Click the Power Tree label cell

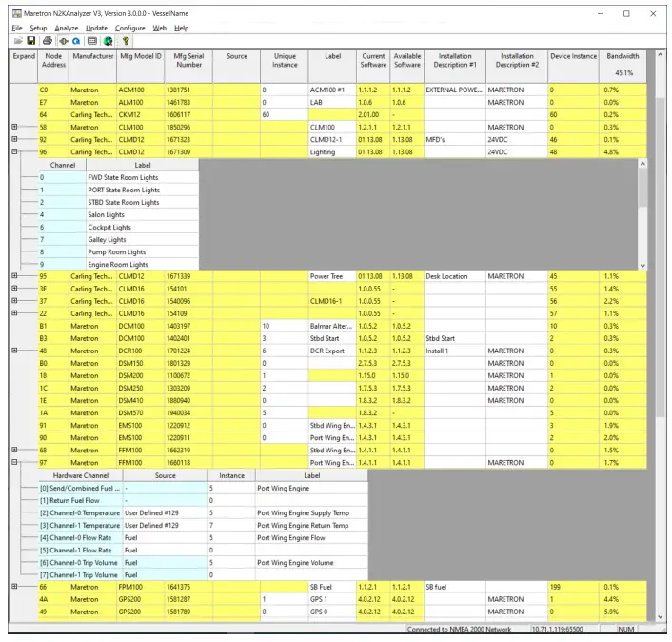coord(331,276)
